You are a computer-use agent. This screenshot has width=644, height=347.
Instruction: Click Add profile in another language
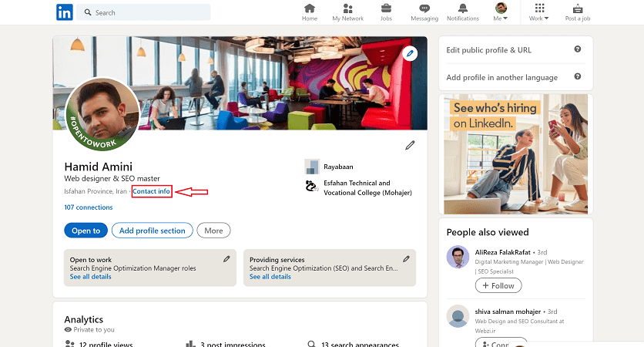[502, 77]
